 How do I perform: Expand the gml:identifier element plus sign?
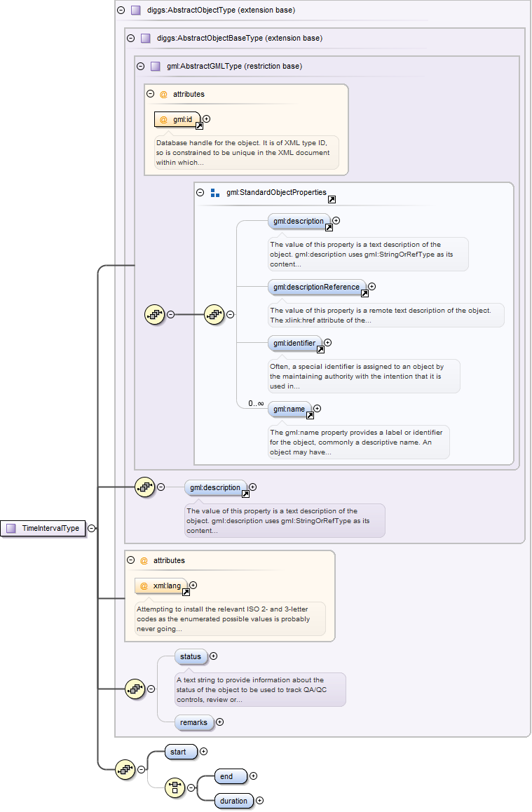[327, 343]
